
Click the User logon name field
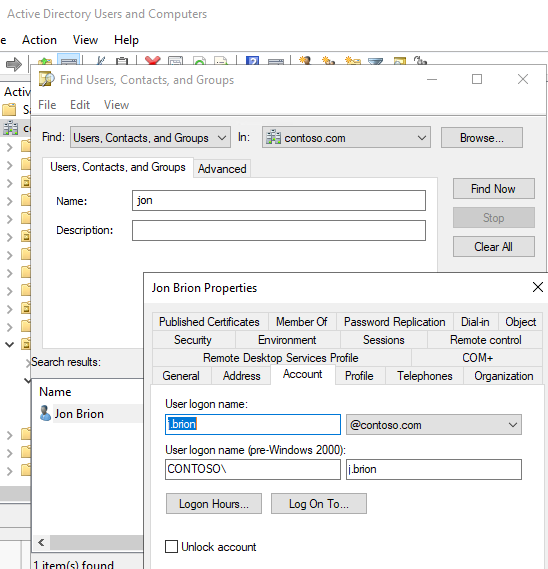coord(253,424)
